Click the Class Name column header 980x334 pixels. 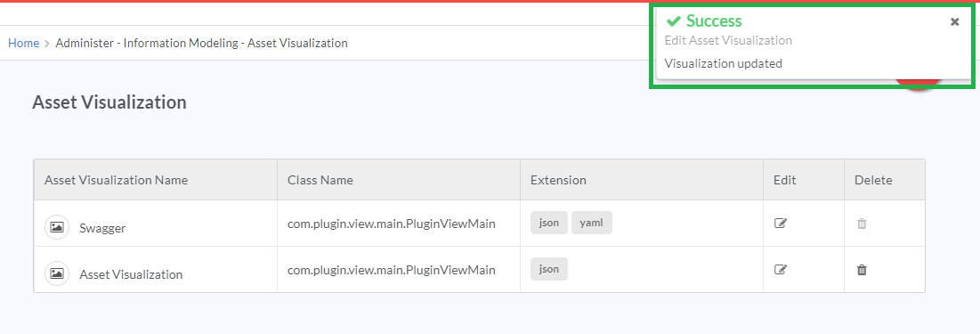[320, 180]
